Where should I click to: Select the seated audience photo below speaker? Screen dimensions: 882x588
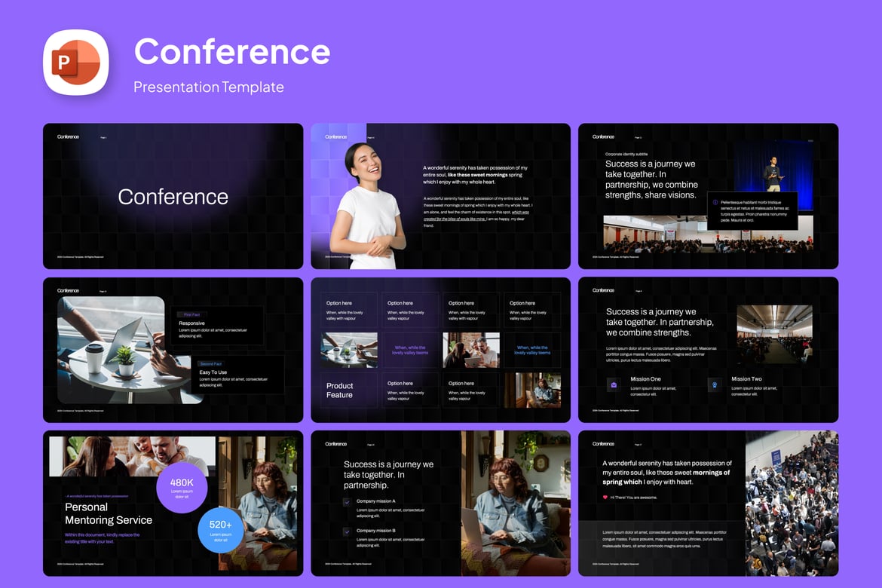pos(708,233)
